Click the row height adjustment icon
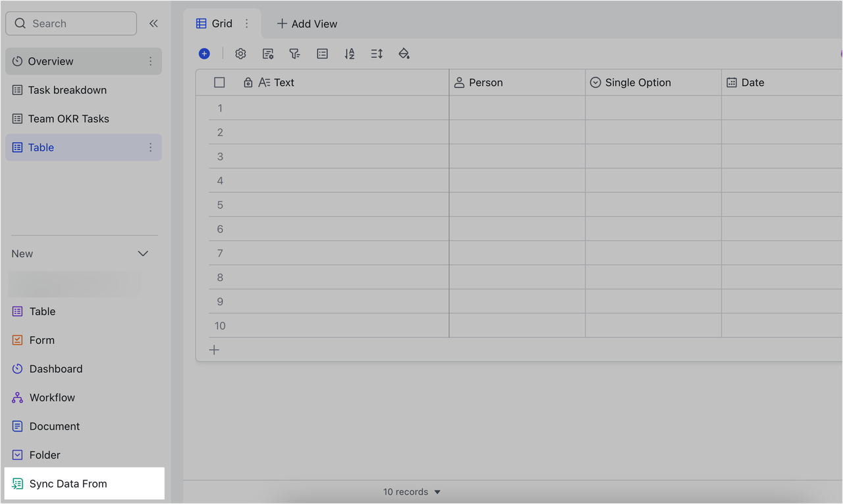Screen dimensions: 843x504 tap(376, 53)
